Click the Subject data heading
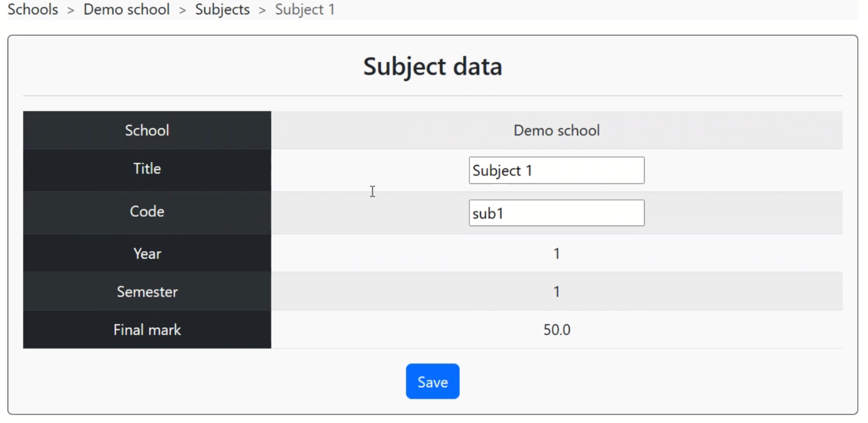The image size is (868, 423). (x=432, y=67)
